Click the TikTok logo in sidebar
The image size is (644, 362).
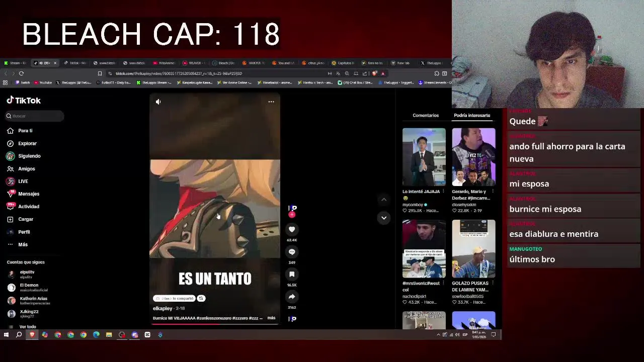24,101
